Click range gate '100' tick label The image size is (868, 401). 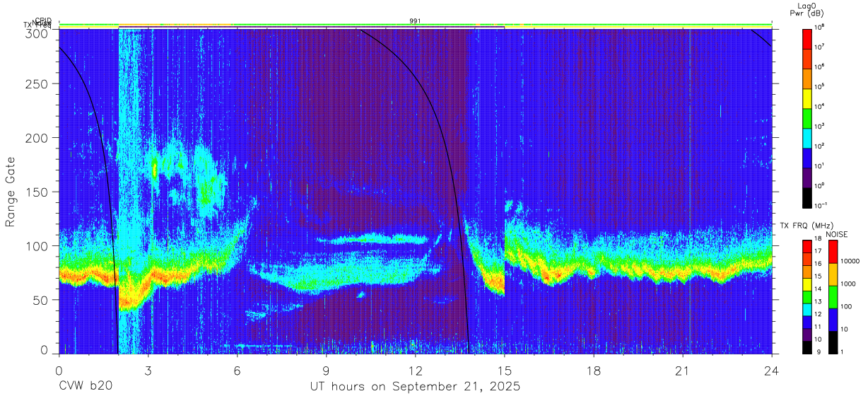[36, 246]
